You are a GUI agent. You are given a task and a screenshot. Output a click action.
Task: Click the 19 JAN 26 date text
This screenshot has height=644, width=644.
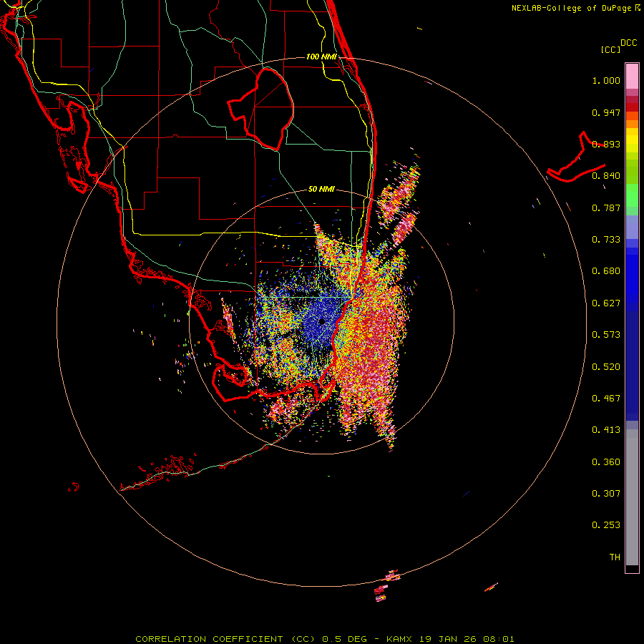pos(447,639)
